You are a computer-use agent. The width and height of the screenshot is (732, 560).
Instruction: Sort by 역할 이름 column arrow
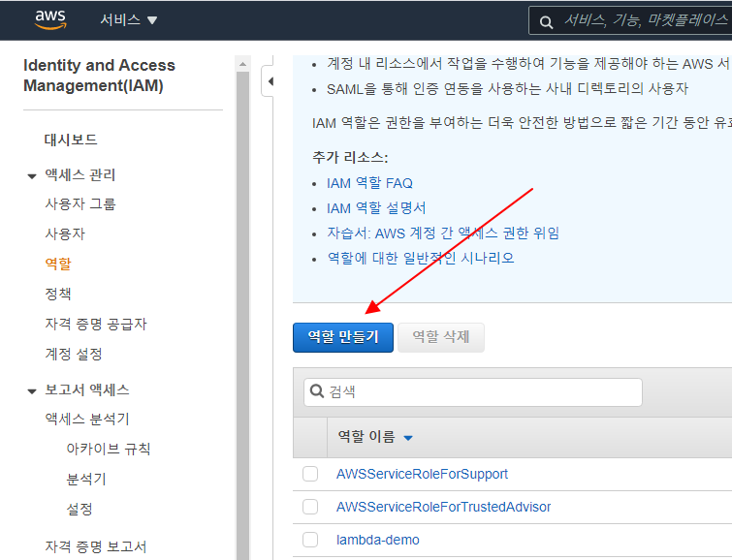coord(408,438)
